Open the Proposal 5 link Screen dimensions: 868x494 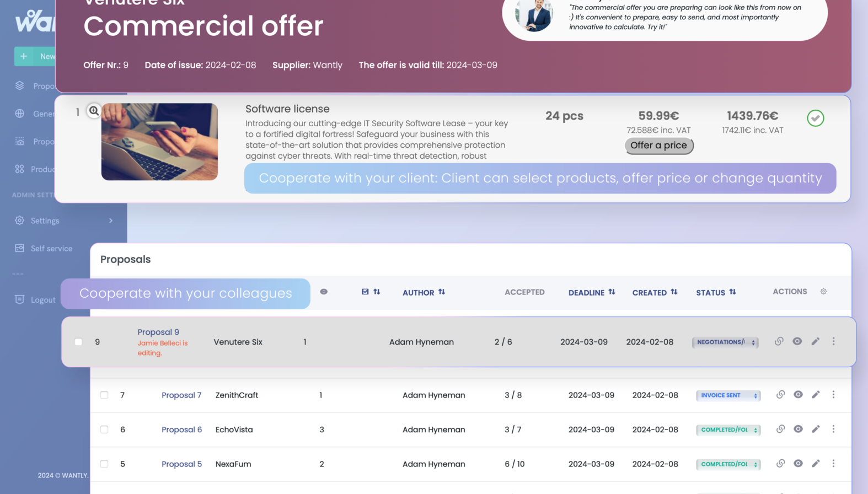pyautogui.click(x=181, y=464)
